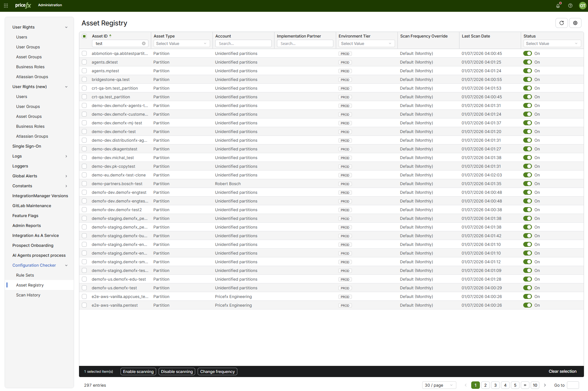Click the Disable scanning button
Image resolution: width=588 pixels, height=391 pixels.
[177, 371]
